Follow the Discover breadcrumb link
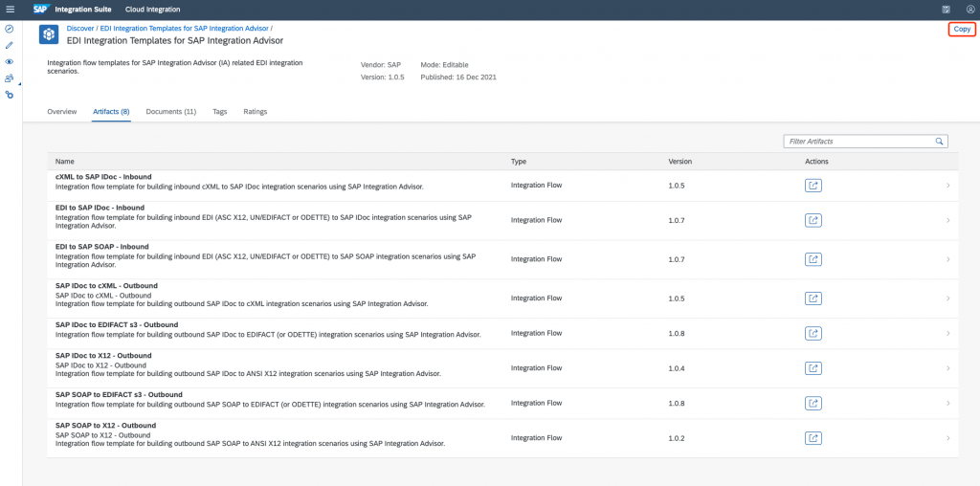This screenshot has height=486, width=980. pos(80,29)
